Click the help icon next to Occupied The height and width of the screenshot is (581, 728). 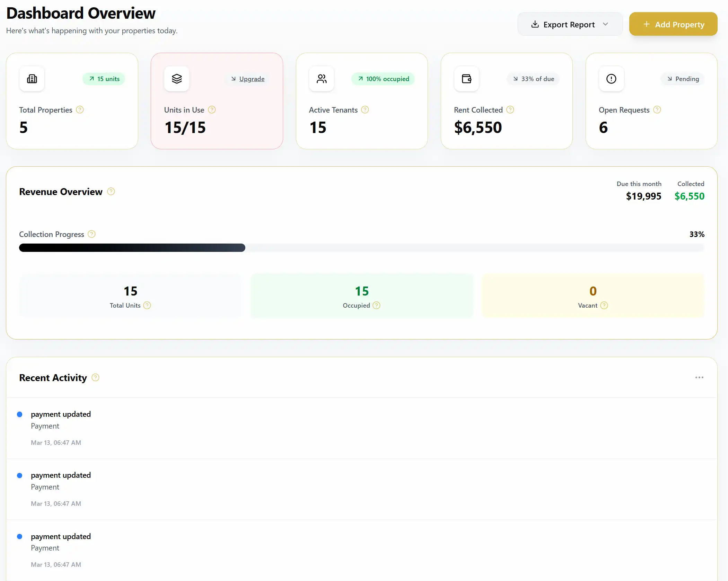click(x=377, y=305)
